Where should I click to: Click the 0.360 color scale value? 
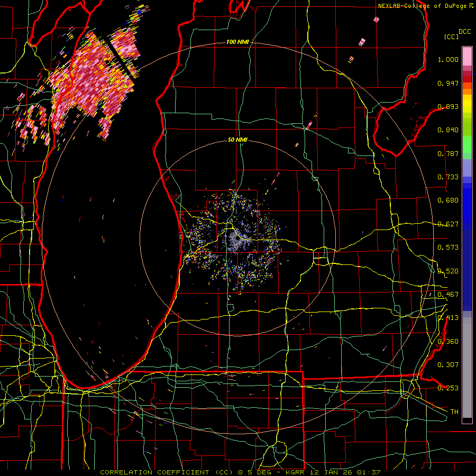tap(448, 342)
